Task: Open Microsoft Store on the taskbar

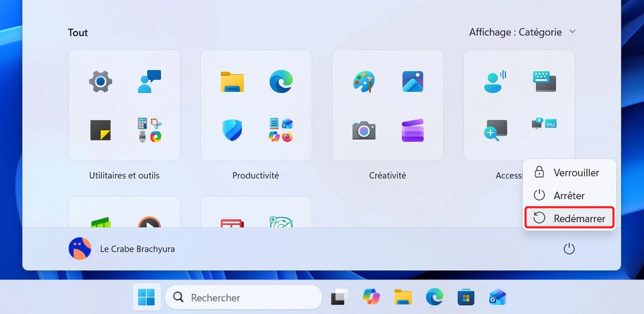Action: pyautogui.click(x=466, y=297)
